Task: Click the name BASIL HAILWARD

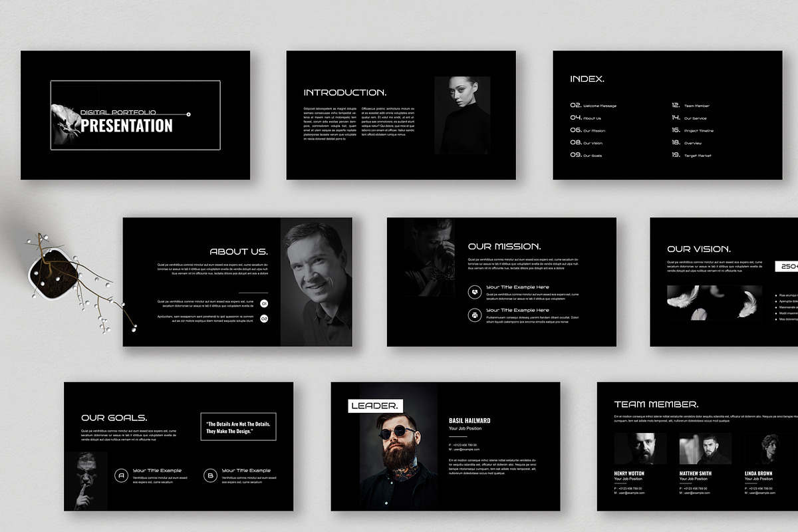Action: 469,420
